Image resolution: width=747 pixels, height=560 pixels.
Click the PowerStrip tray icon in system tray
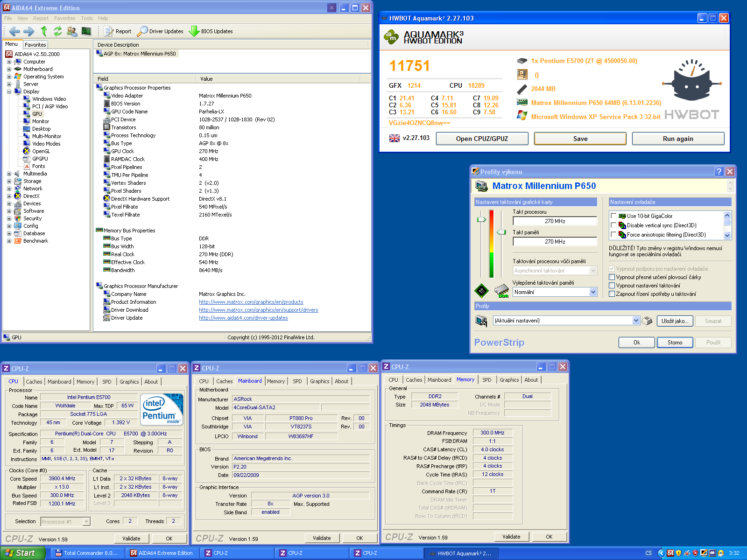click(x=704, y=553)
